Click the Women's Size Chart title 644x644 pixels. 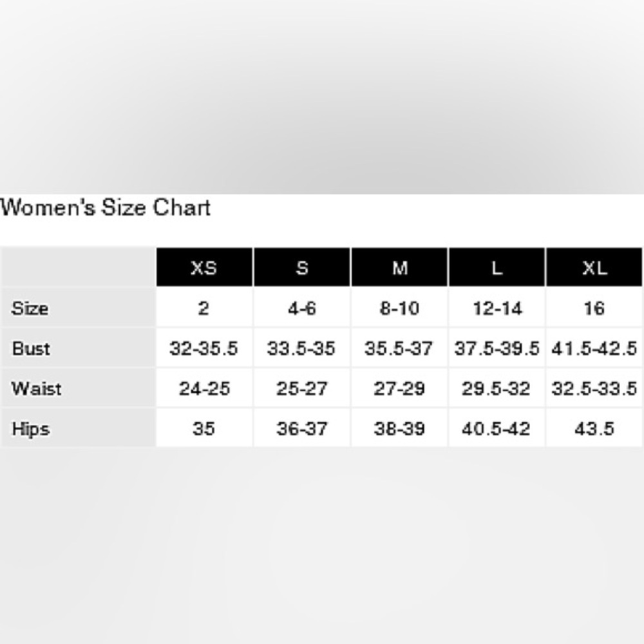point(106,208)
